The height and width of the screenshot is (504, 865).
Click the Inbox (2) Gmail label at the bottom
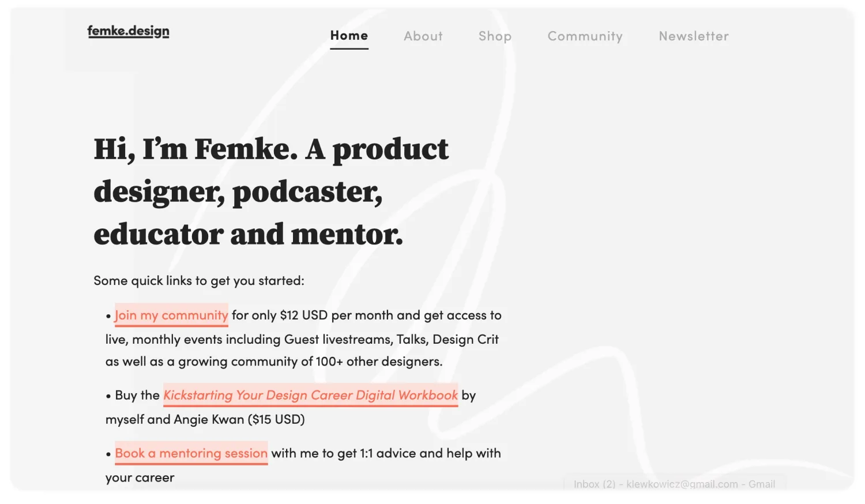[674, 484]
